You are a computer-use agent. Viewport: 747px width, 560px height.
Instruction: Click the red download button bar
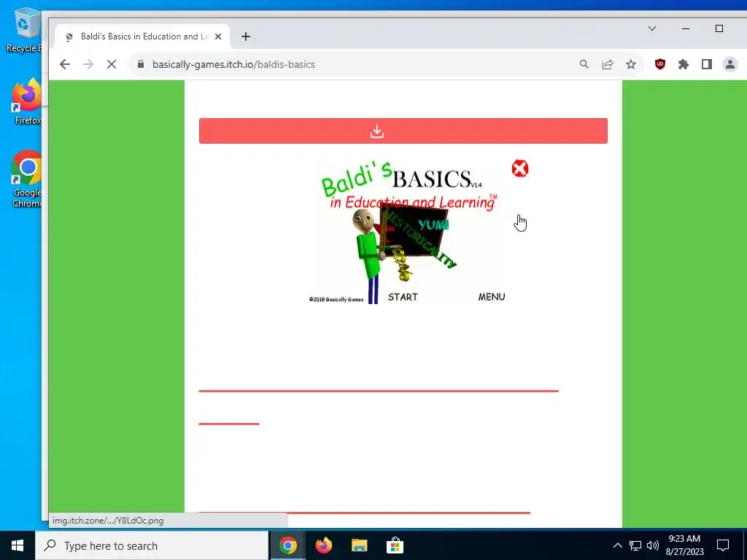(403, 131)
